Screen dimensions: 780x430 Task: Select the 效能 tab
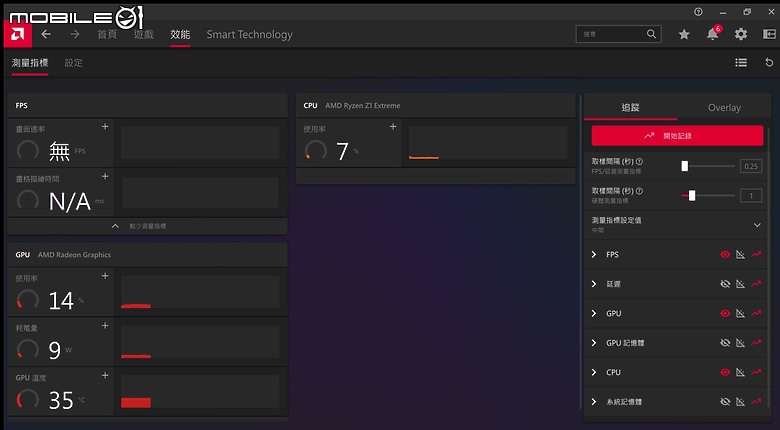[180, 34]
